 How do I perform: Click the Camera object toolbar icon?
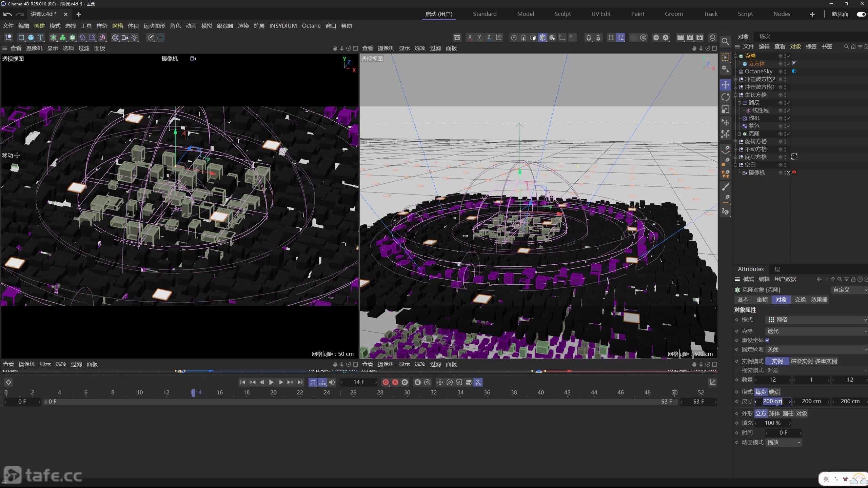(x=125, y=38)
